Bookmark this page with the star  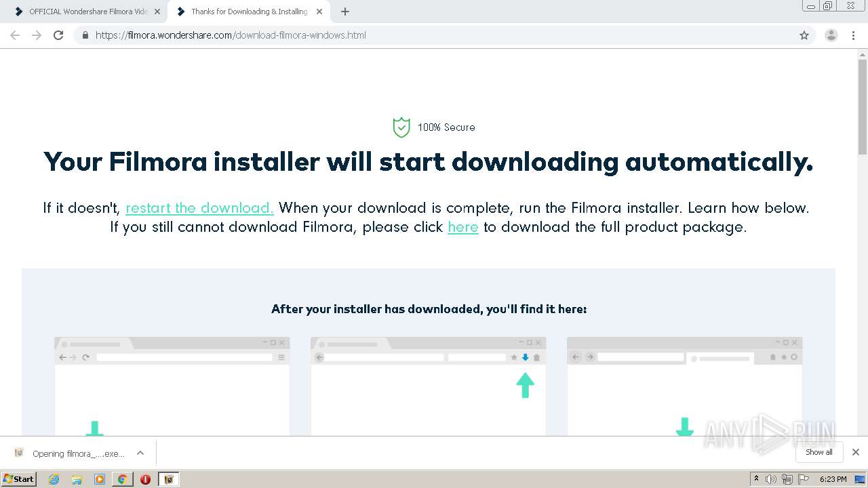(804, 35)
